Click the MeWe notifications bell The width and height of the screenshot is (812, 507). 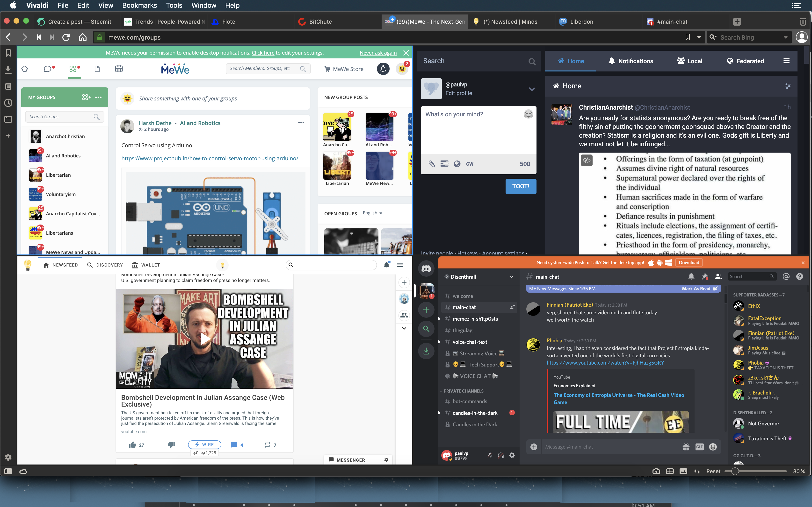coord(383,69)
